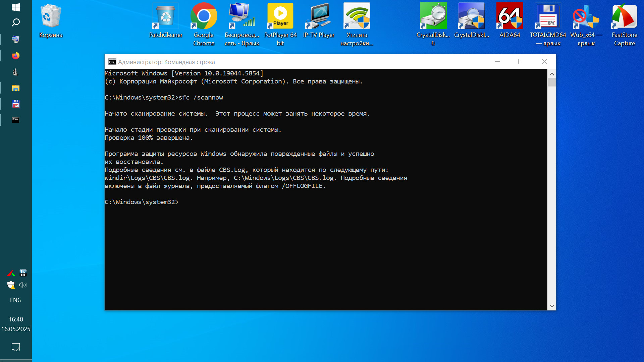Open taskbar search magnifier

tap(15, 23)
